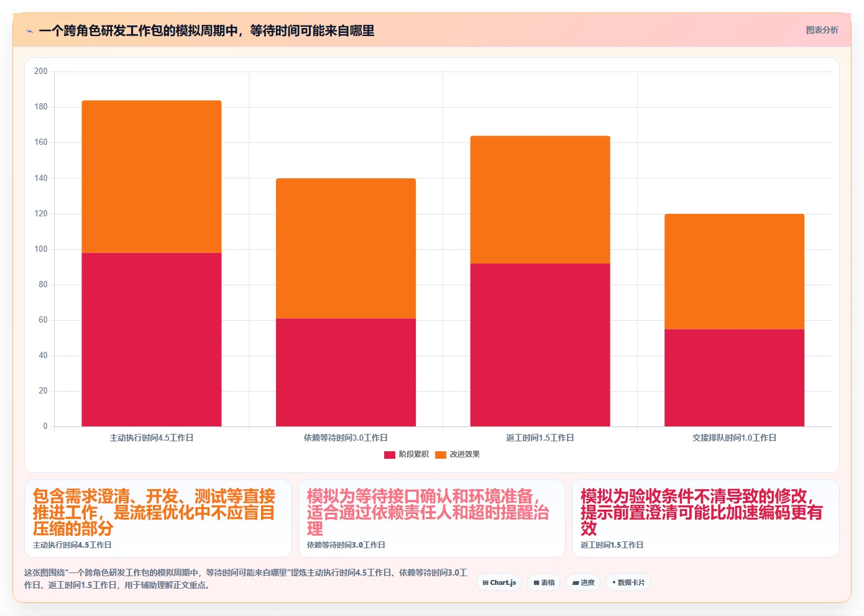Open the card starting with 模拟为等待接口确认
864x616 pixels.
[432, 518]
